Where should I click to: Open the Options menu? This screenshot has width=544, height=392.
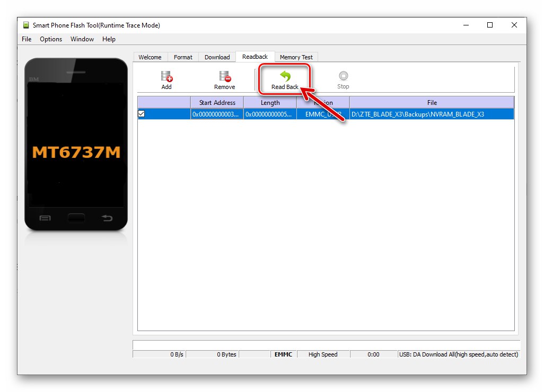[x=51, y=39]
